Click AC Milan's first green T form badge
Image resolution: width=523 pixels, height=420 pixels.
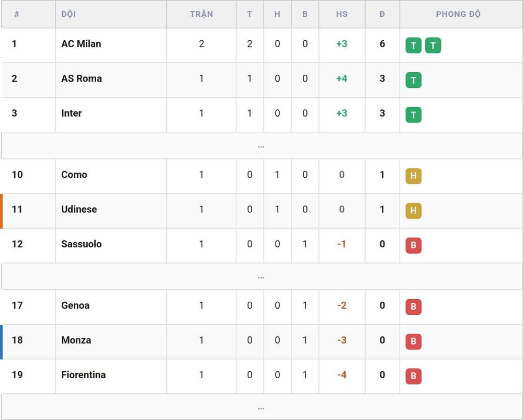coord(413,46)
